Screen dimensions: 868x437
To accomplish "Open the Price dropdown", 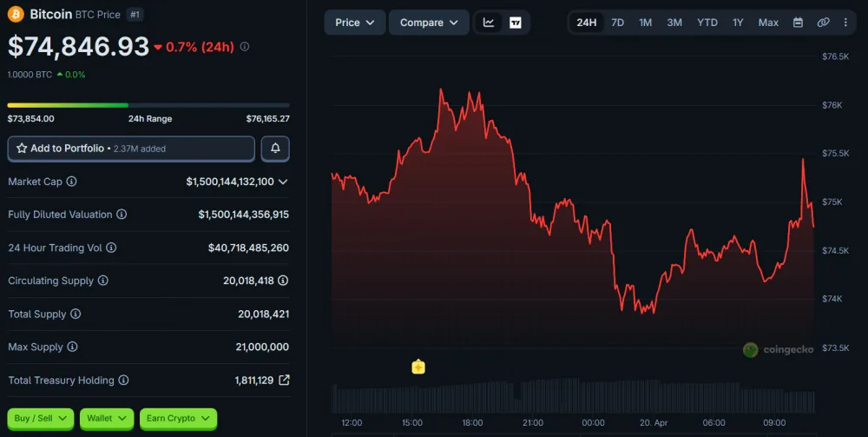I will tap(355, 23).
